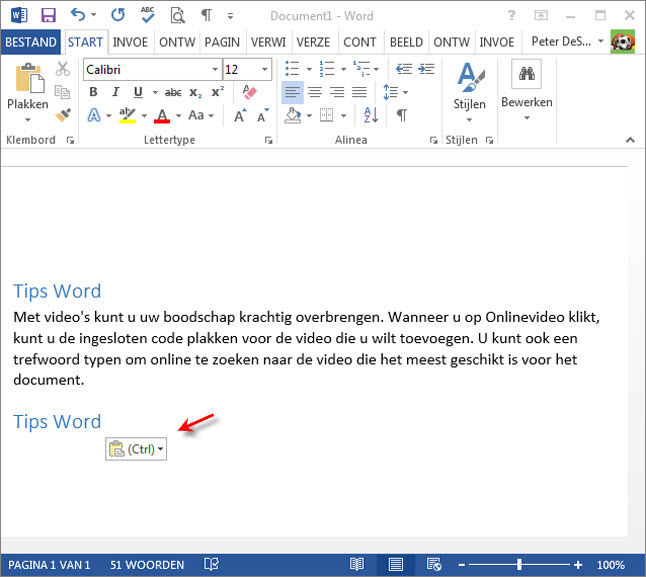
Task: Switch to the CONT ribbon tab
Action: [360, 42]
